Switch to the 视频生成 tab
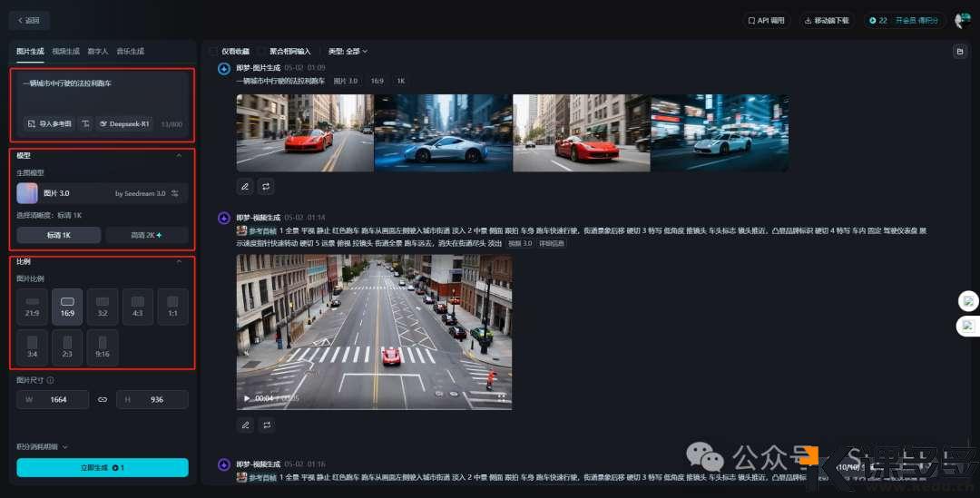Screen dimensions: 980x498 65,52
